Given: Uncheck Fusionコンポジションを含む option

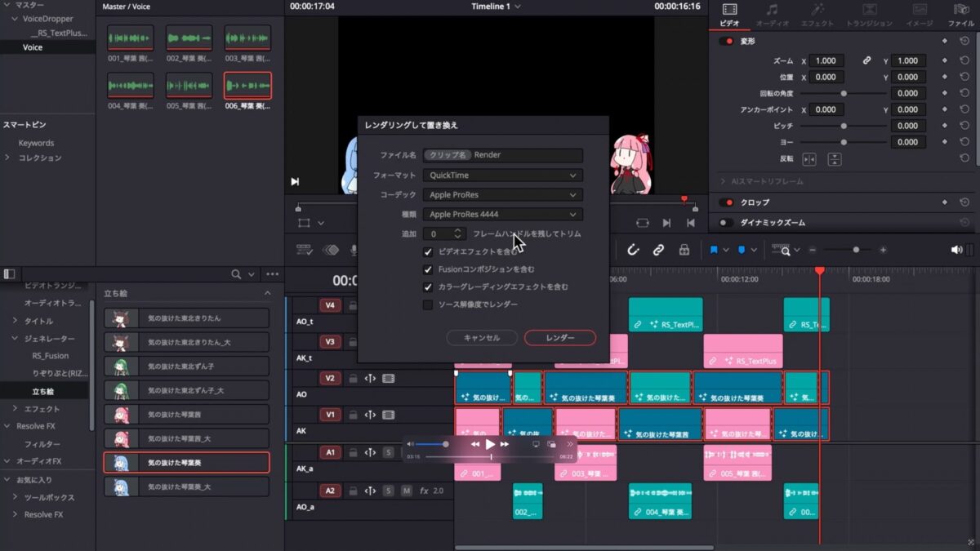Looking at the screenshot, I should 428,270.
